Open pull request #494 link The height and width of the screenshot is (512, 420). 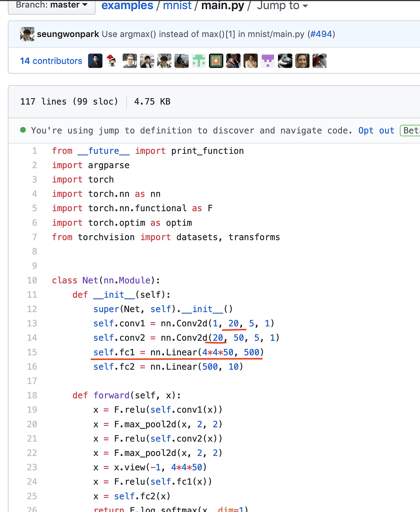[321, 35]
